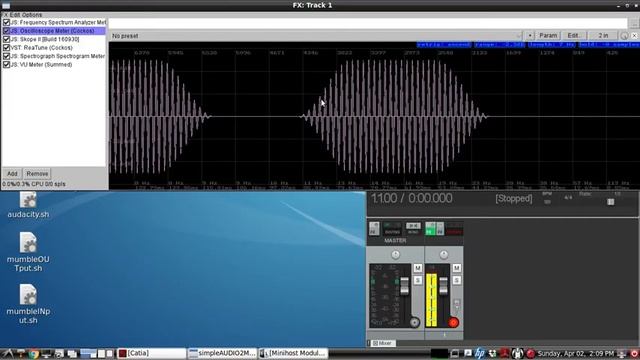Click the Track 1 green FX button

[430, 229]
